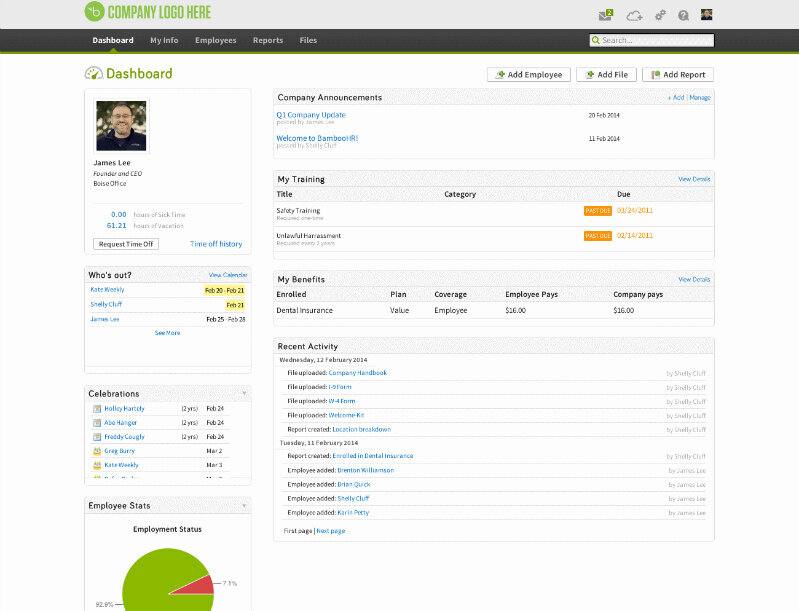This screenshot has height=611, width=799.
Task: Click James Lee's profile photo
Action: coord(121,126)
